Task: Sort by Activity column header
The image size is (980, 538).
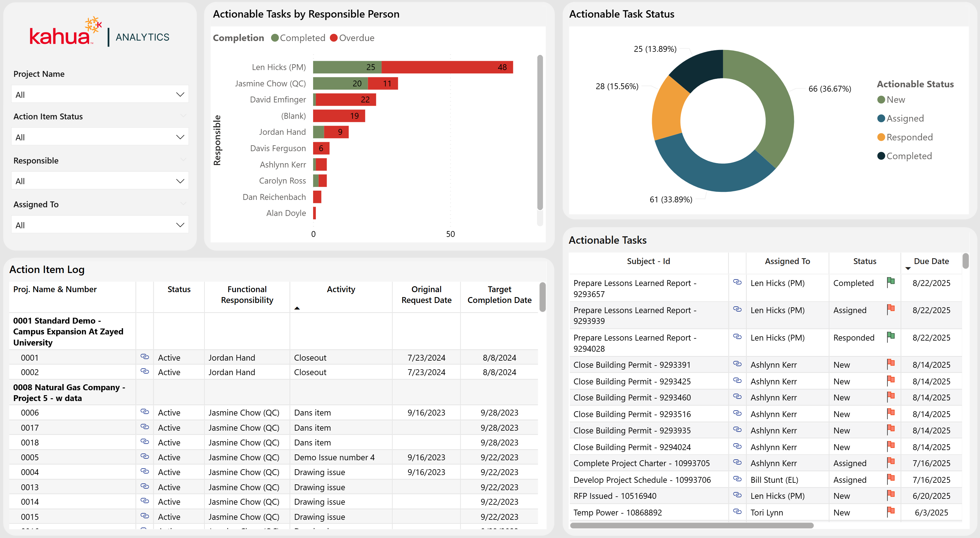Action: [341, 290]
